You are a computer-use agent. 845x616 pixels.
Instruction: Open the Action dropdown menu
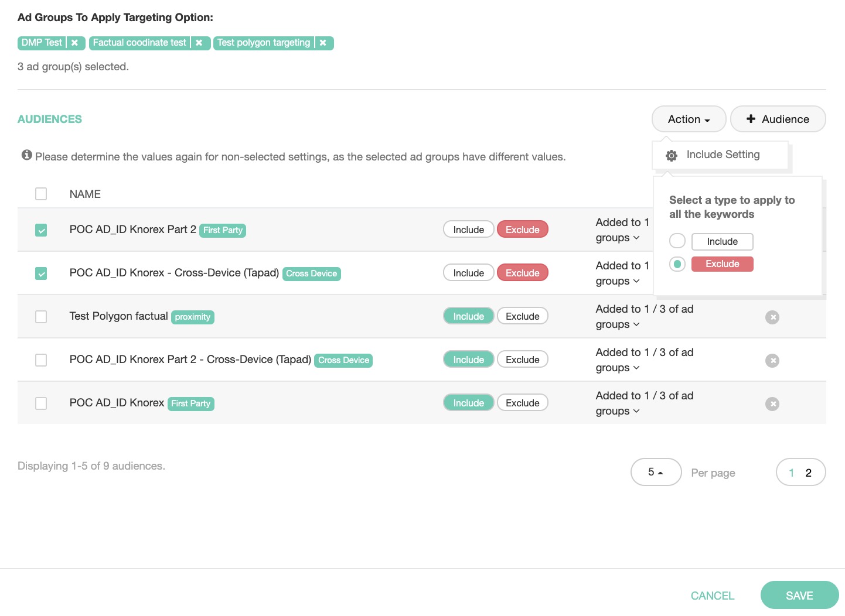click(689, 119)
